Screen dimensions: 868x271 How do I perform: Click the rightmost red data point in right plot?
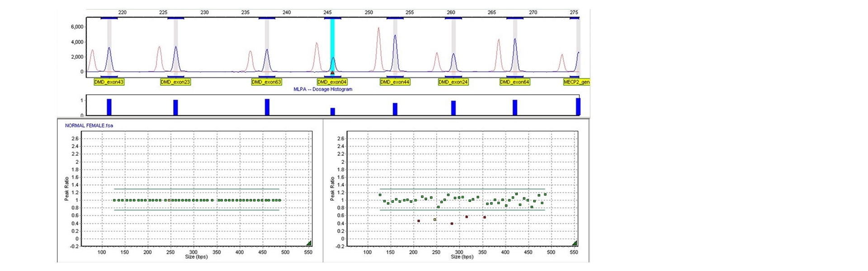(x=485, y=217)
